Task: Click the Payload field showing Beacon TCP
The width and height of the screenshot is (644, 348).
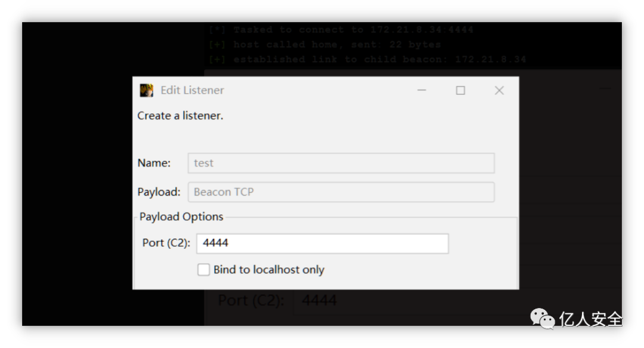Action: [341, 192]
